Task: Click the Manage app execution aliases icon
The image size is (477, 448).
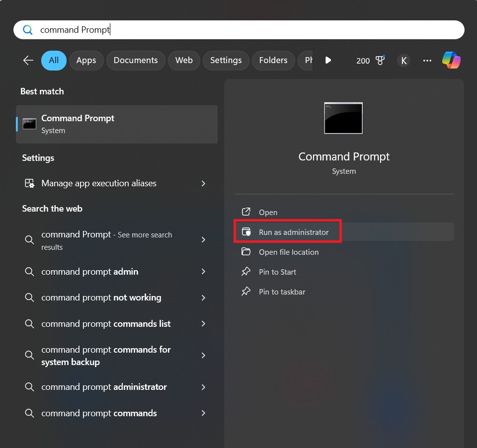Action: (x=29, y=183)
